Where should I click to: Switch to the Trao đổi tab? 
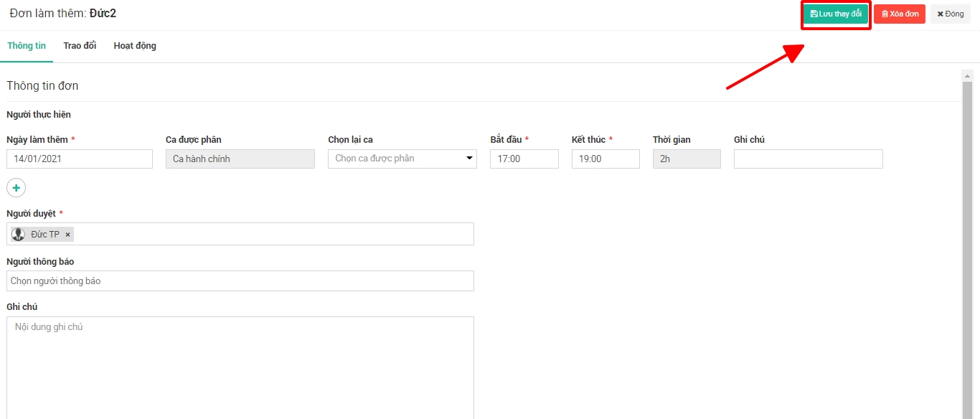click(80, 46)
